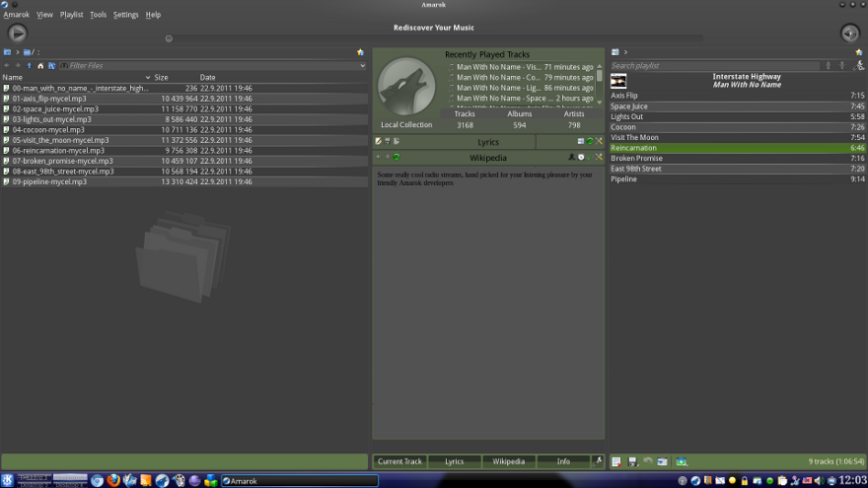Open the Playlist menu
The image size is (868, 488).
point(71,15)
